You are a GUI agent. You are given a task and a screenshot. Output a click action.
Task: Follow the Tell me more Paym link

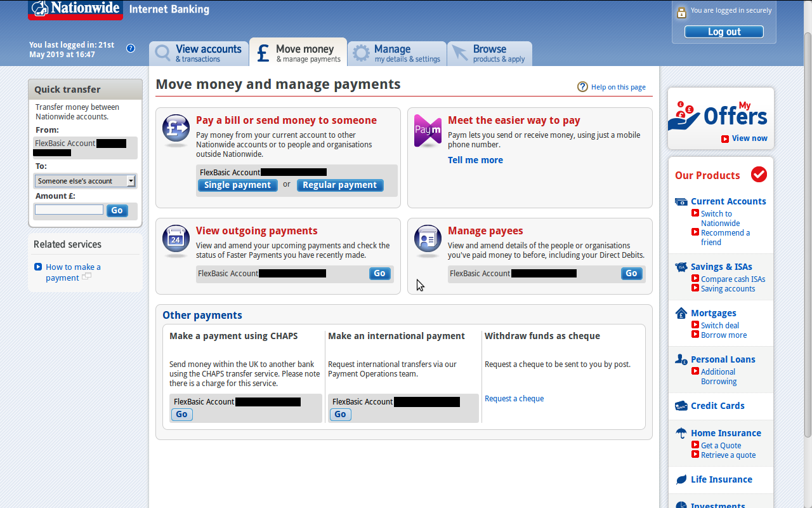475,160
